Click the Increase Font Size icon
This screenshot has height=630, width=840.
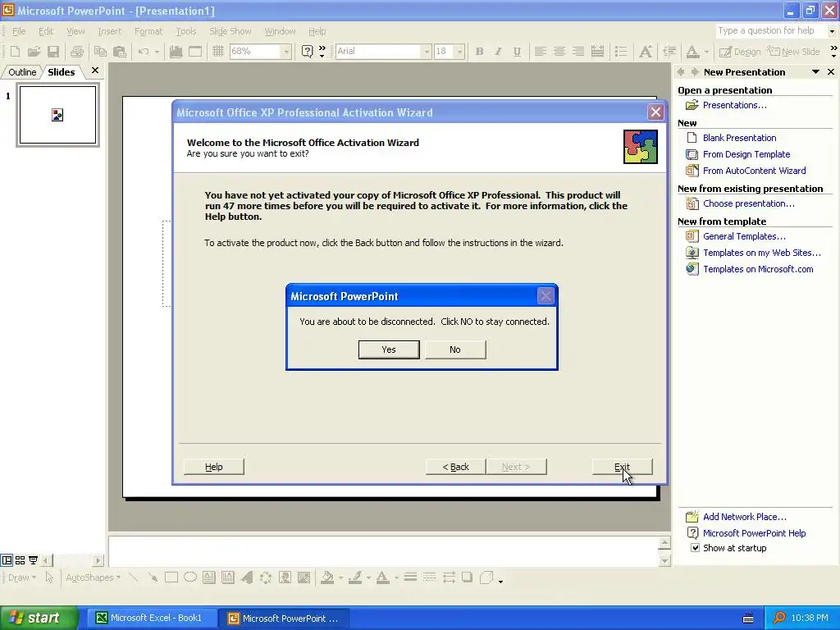click(646, 52)
